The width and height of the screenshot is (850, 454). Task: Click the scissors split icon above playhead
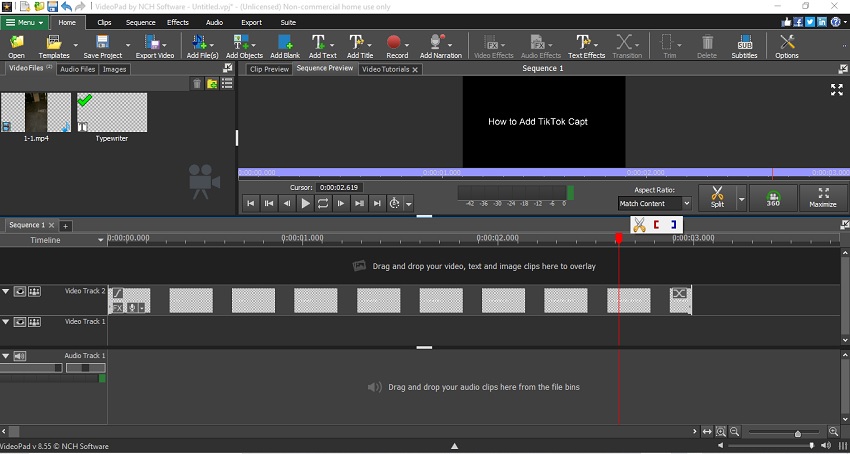pos(640,225)
